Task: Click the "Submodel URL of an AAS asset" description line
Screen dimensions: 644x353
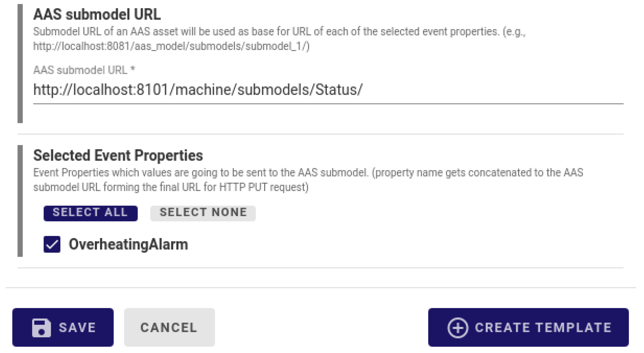Action: [279, 32]
